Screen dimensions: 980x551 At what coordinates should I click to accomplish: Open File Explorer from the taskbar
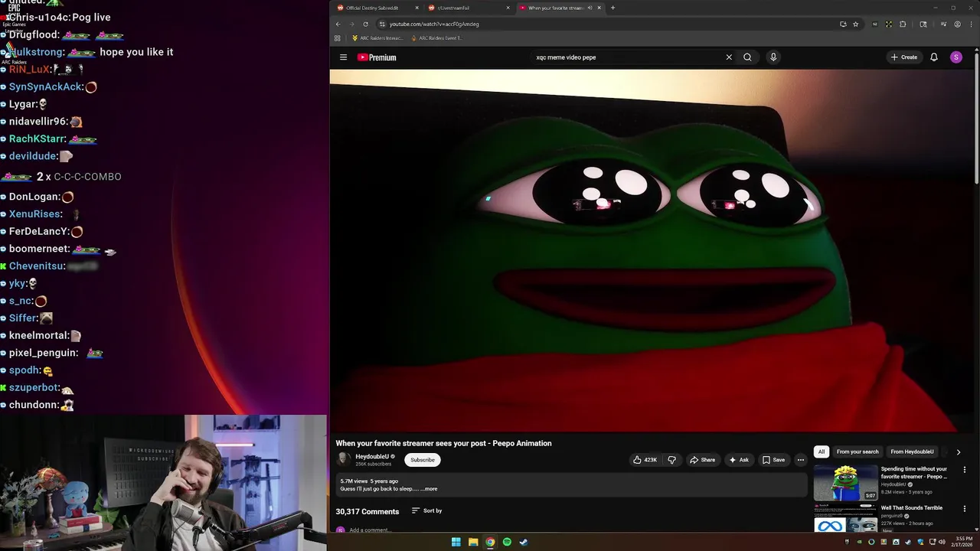[473, 542]
